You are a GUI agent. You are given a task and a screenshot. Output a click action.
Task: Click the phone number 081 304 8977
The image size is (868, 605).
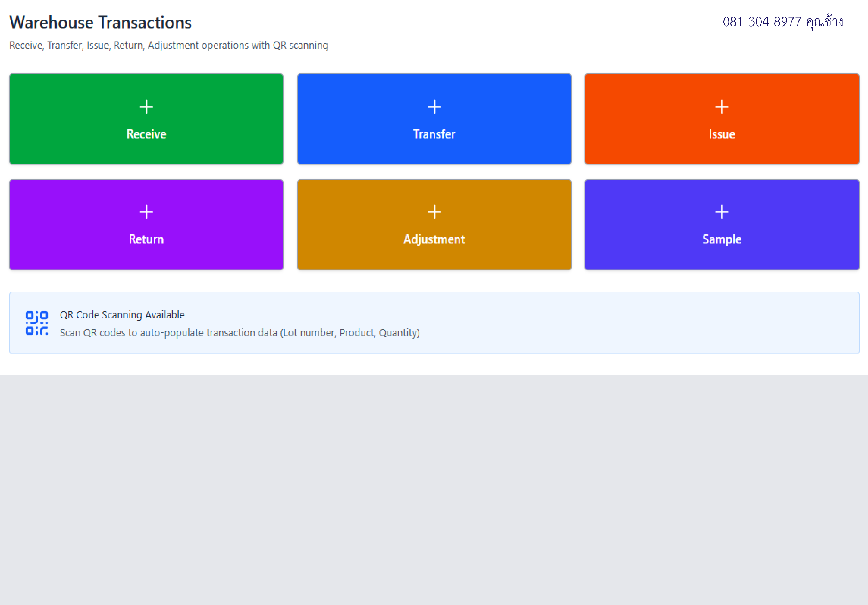(762, 22)
